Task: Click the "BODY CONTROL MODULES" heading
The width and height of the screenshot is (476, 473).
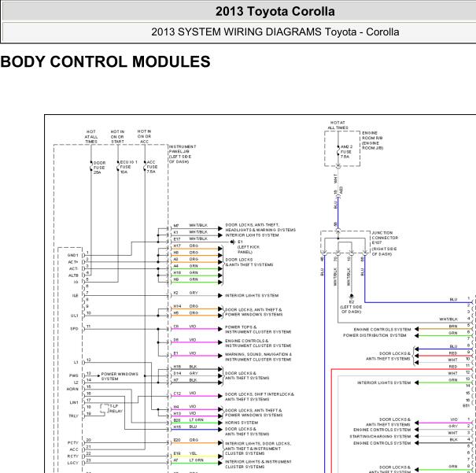Action: click(x=105, y=61)
